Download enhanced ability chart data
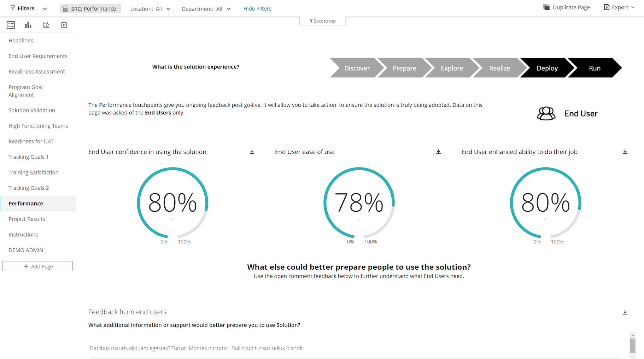This screenshot has width=644, height=359. [x=625, y=152]
